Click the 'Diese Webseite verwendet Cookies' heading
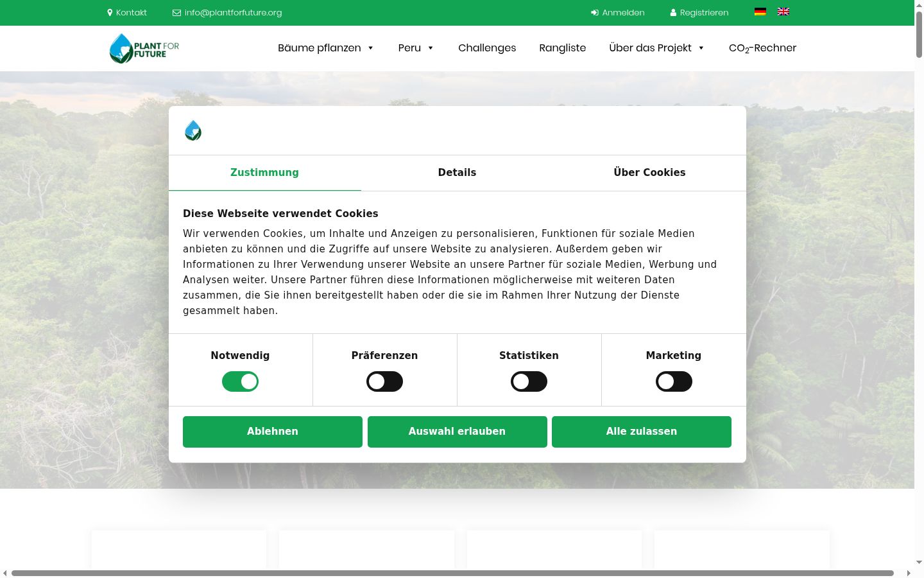This screenshot has width=924, height=578. click(x=280, y=214)
